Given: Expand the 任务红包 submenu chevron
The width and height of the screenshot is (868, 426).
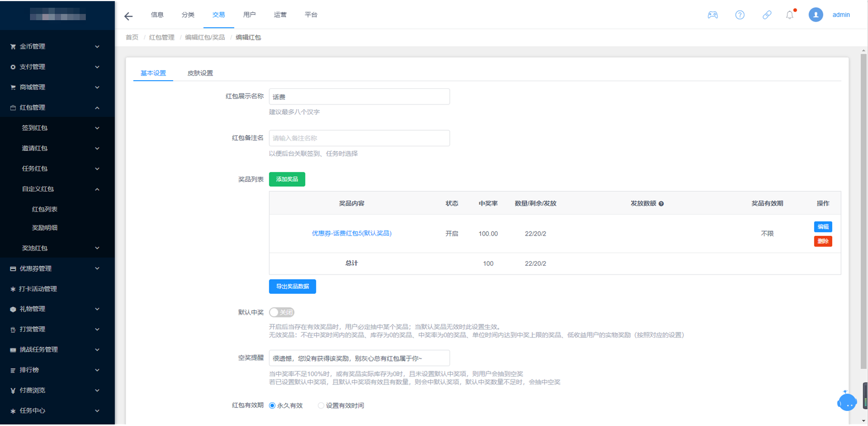Looking at the screenshot, I should (97, 169).
